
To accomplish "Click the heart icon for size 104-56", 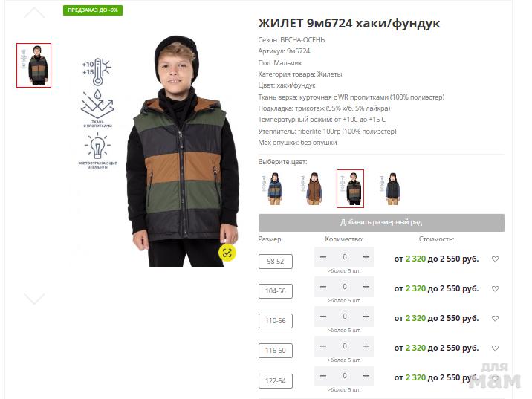I will pos(495,289).
